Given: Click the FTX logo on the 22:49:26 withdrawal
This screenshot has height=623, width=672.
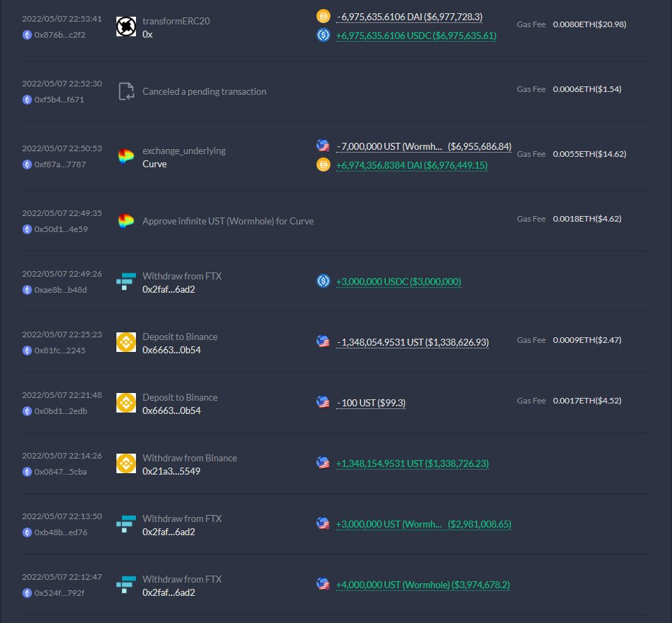Looking at the screenshot, I should coord(126,282).
